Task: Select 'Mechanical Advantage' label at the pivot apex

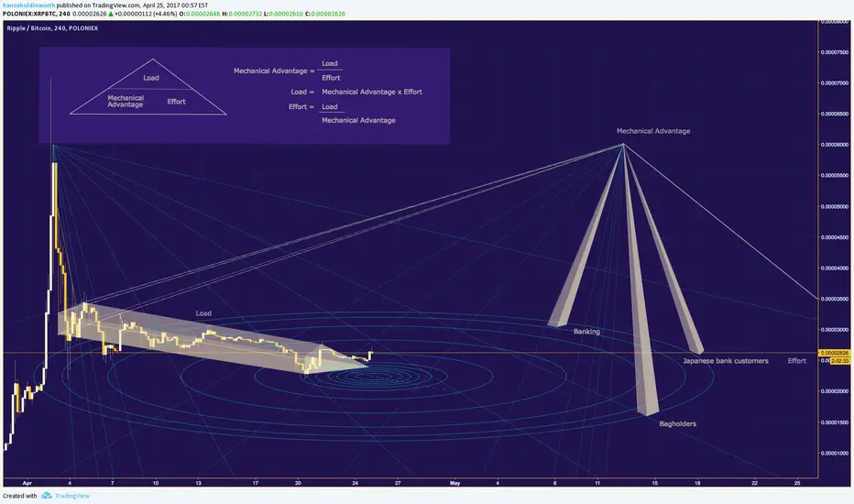Action: (653, 131)
